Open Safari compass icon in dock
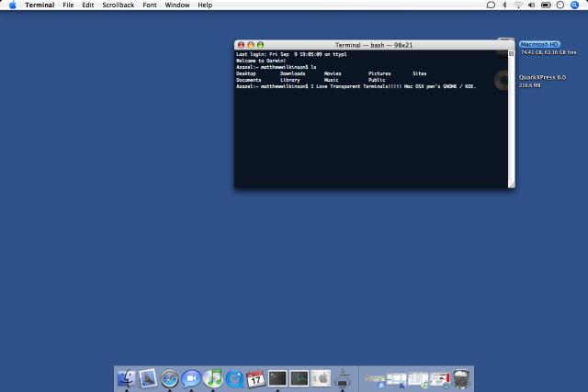 click(x=169, y=378)
